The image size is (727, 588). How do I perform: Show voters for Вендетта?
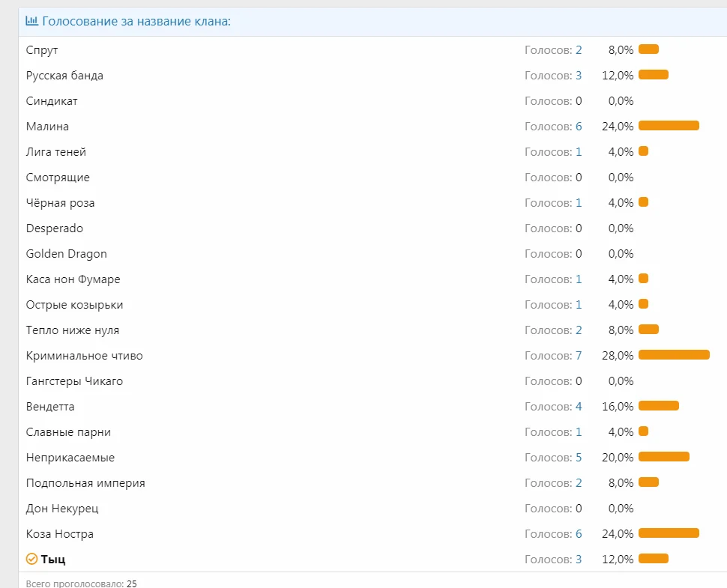(579, 407)
